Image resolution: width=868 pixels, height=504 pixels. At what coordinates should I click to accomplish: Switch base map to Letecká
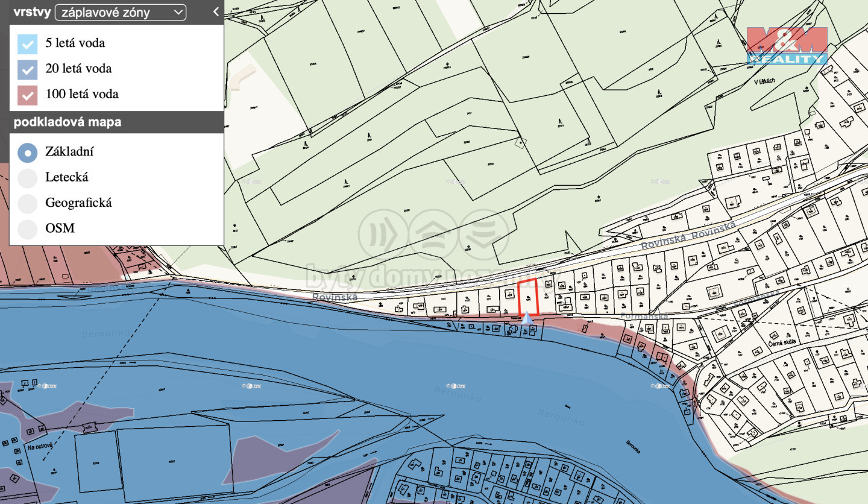(27, 177)
